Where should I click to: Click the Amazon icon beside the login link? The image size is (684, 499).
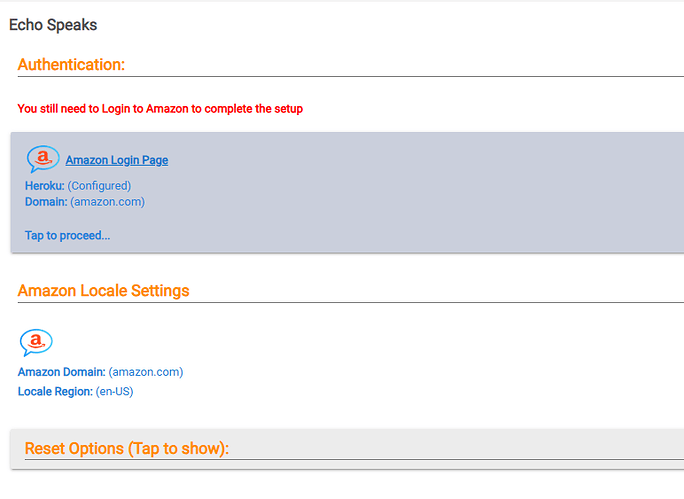point(43,159)
